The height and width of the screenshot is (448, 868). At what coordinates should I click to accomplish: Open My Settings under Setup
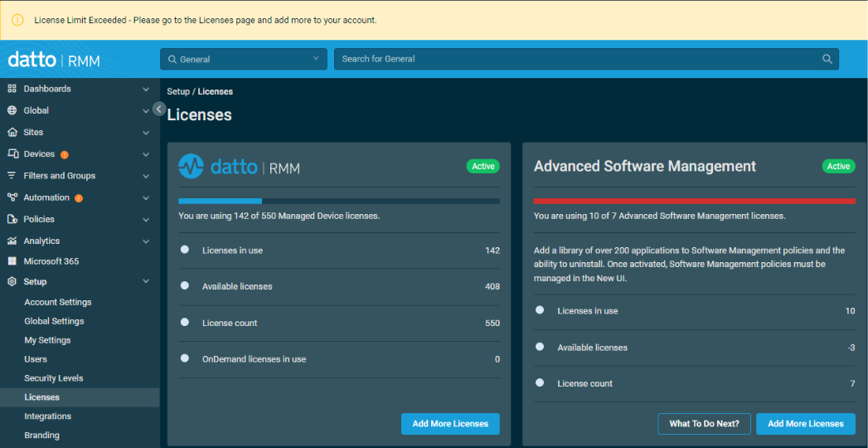click(47, 340)
